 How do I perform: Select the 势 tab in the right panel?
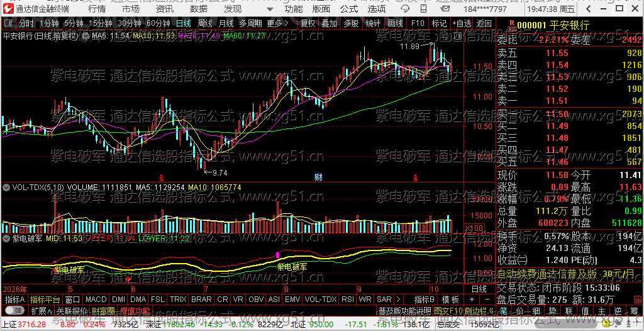point(553,310)
